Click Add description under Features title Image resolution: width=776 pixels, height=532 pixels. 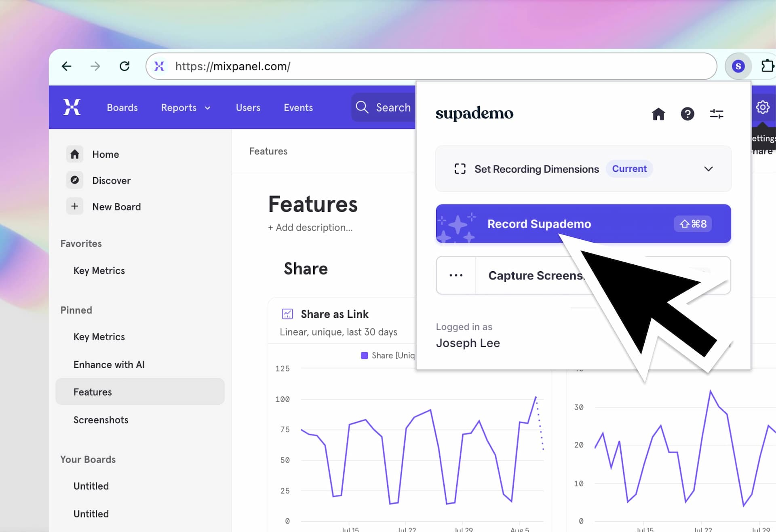(310, 228)
